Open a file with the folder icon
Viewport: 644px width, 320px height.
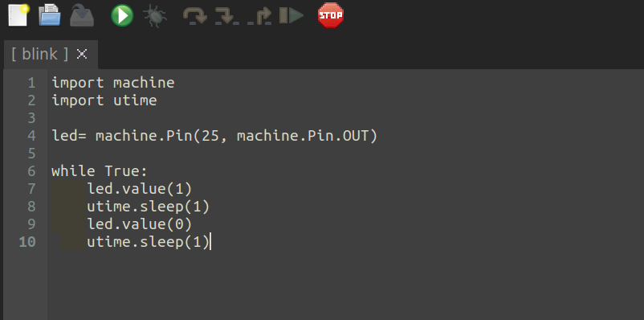tap(50, 15)
